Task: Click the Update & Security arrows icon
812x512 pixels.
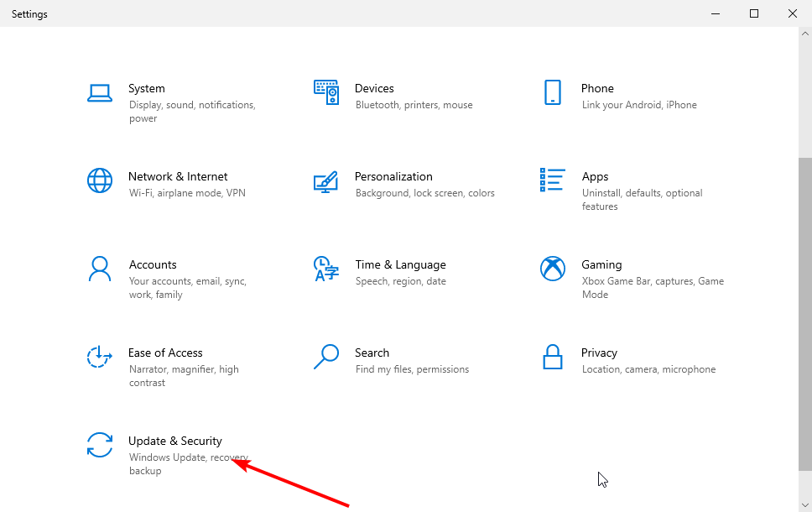Action: (100, 445)
